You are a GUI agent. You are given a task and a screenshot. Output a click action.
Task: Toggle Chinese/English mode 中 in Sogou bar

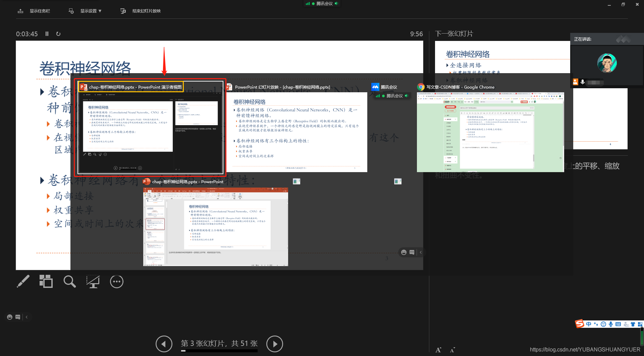[x=589, y=324]
